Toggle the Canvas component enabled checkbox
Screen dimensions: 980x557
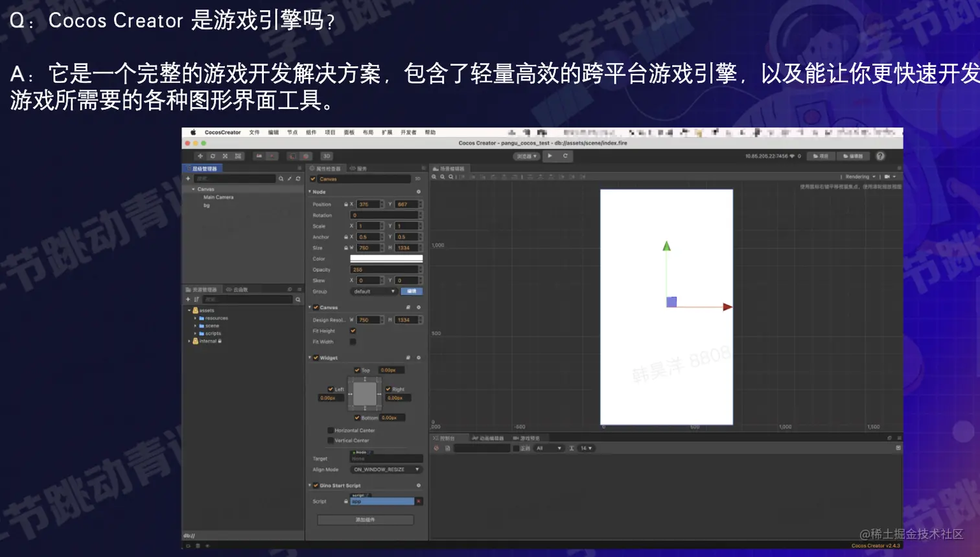316,307
